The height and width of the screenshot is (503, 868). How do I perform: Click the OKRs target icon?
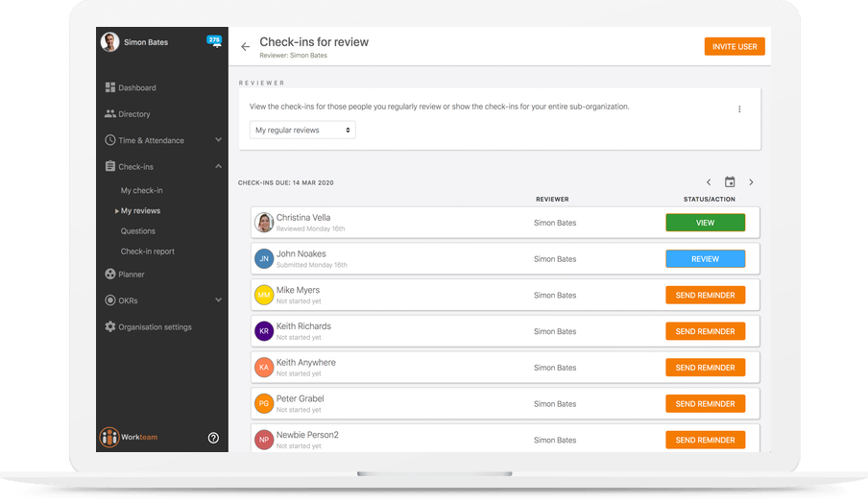tap(110, 300)
